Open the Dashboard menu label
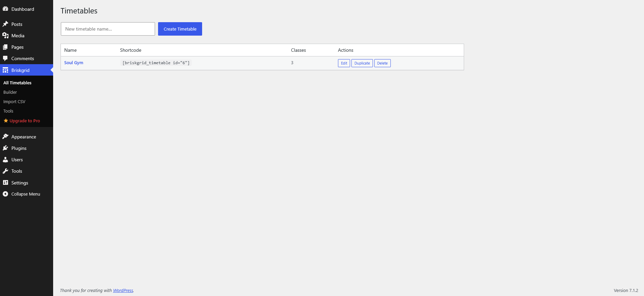The width and height of the screenshot is (644, 296). coord(23,9)
